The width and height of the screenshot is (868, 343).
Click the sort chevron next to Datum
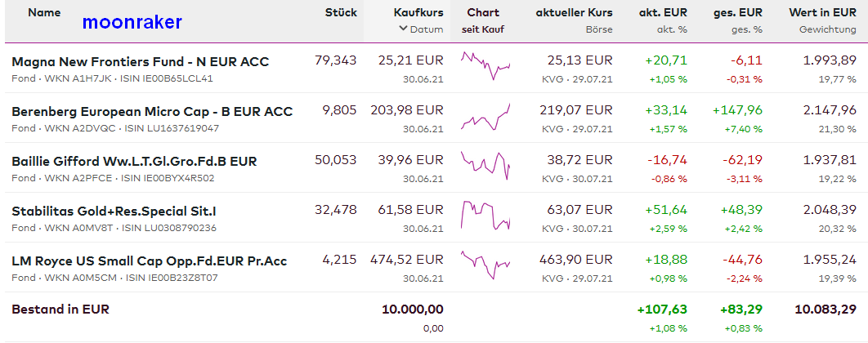[403, 29]
